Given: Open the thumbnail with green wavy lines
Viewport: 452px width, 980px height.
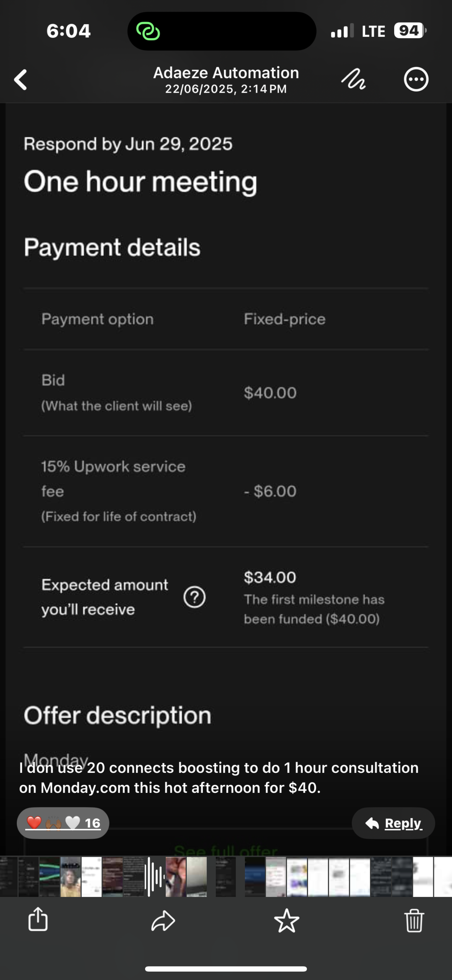Looking at the screenshot, I should 50,877.
